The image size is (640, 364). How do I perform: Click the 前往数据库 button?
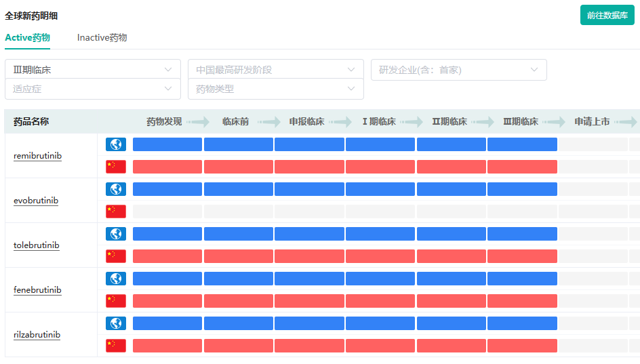607,15
